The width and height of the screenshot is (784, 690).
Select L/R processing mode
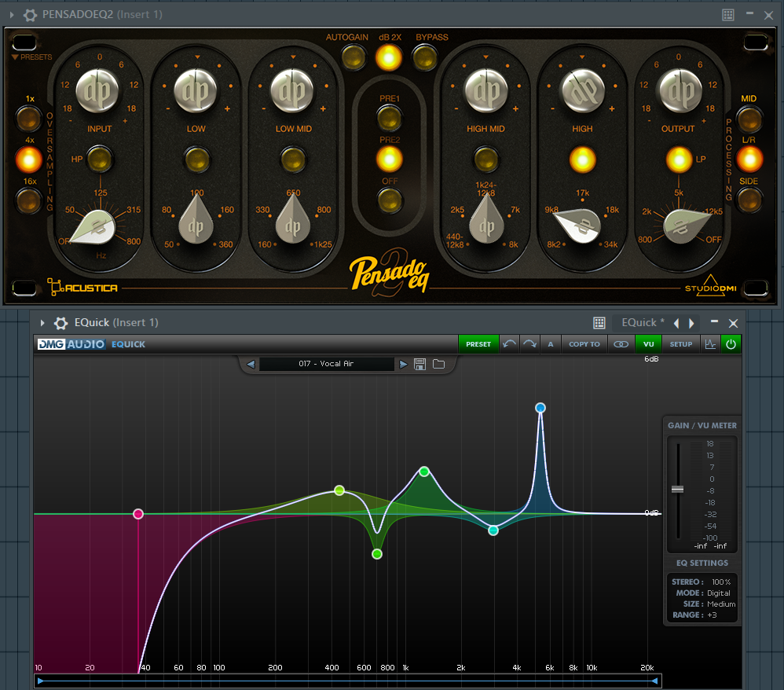749,160
